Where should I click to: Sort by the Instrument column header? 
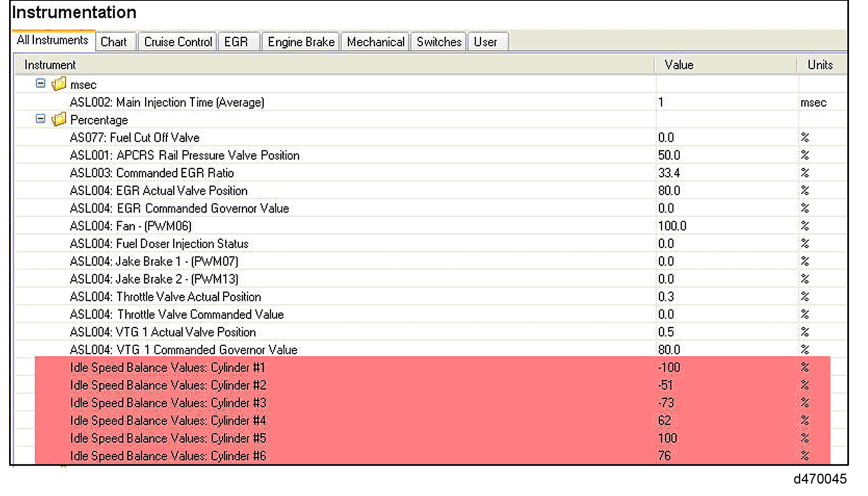coord(50,65)
